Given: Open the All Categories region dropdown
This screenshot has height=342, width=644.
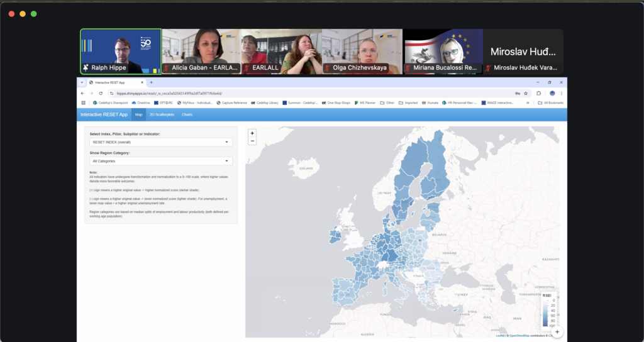Looking at the screenshot, I should [x=161, y=161].
